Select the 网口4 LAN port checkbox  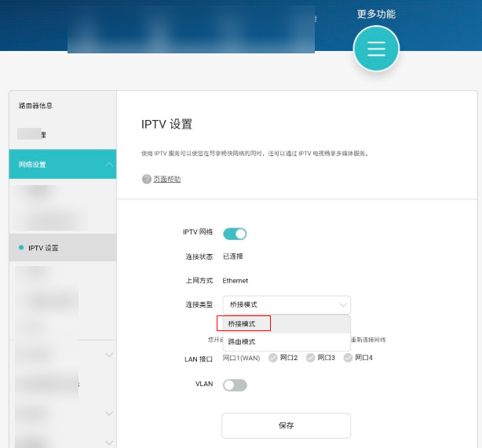tap(348, 358)
